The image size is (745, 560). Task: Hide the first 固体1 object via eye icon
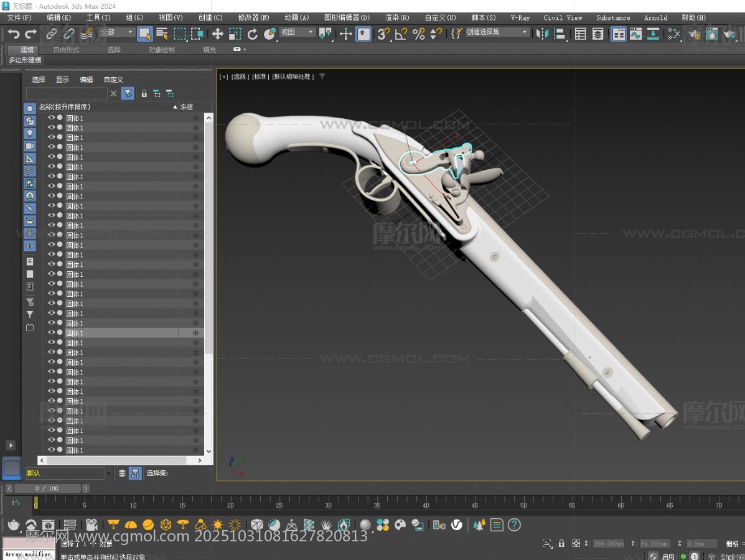[x=52, y=118]
